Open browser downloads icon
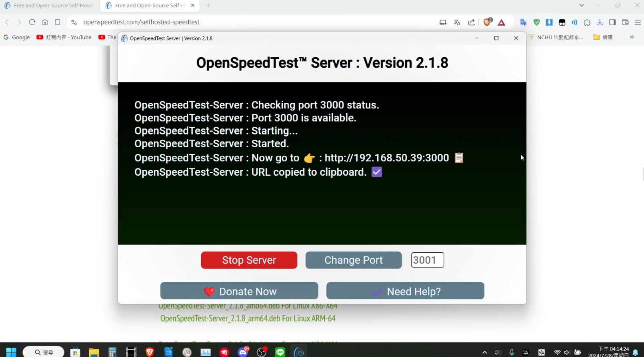The image size is (644, 357). 600,22
